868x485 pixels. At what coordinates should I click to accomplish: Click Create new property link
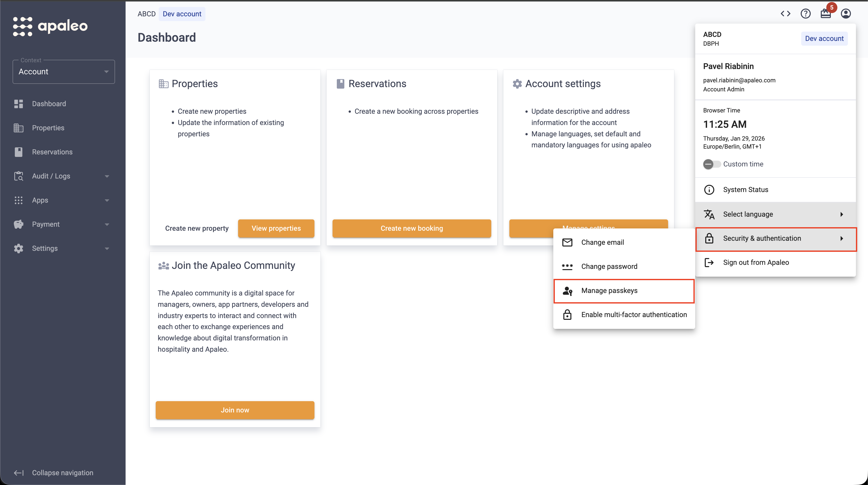pyautogui.click(x=197, y=228)
